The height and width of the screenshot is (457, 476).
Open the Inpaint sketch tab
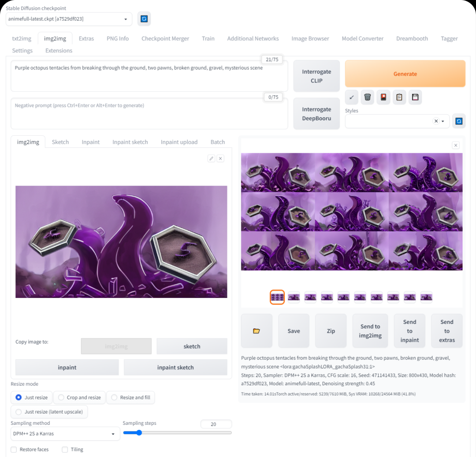click(130, 142)
